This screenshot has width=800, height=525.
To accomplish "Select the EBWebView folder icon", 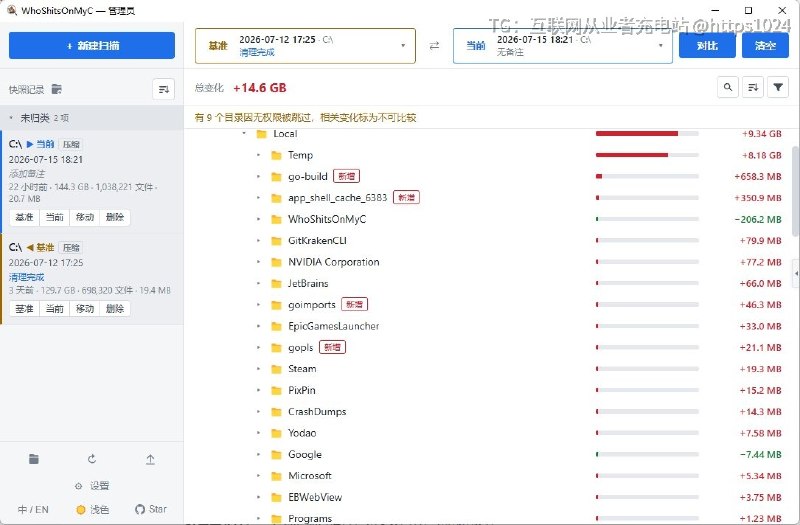I will (276, 497).
